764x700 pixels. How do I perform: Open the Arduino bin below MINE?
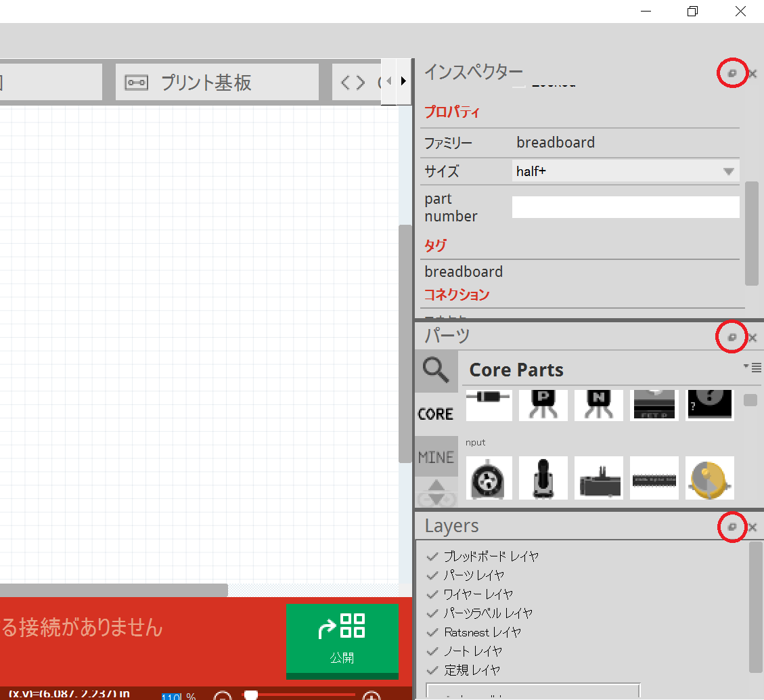click(436, 492)
